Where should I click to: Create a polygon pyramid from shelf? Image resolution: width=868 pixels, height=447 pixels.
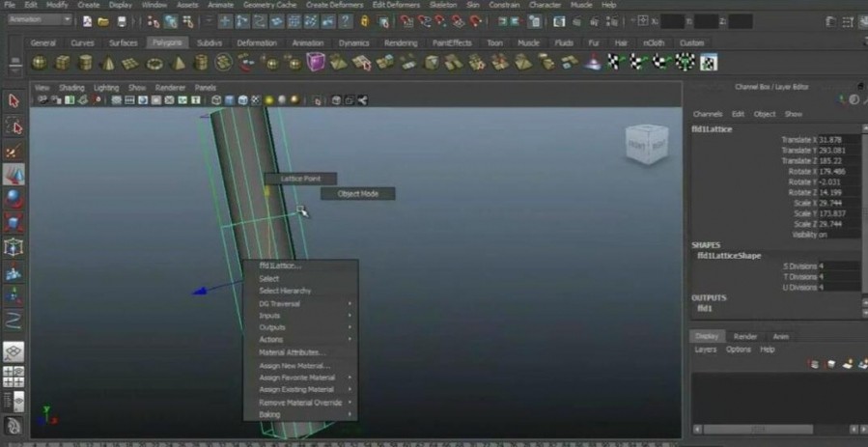pyautogui.click(x=178, y=63)
